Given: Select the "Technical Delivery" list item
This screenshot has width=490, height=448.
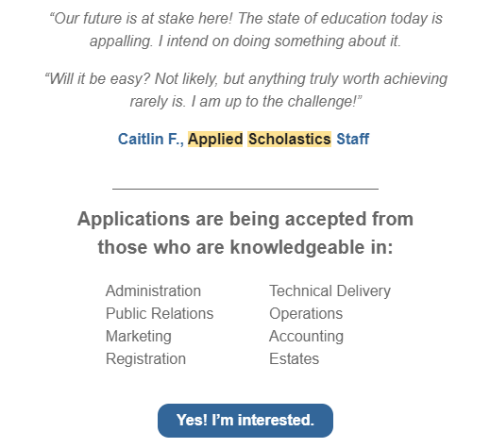Looking at the screenshot, I should click(x=329, y=290).
